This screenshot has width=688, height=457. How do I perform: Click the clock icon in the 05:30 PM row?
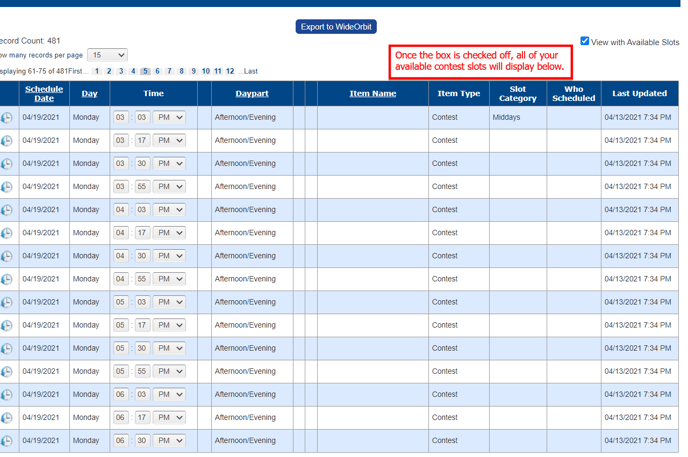7,349
